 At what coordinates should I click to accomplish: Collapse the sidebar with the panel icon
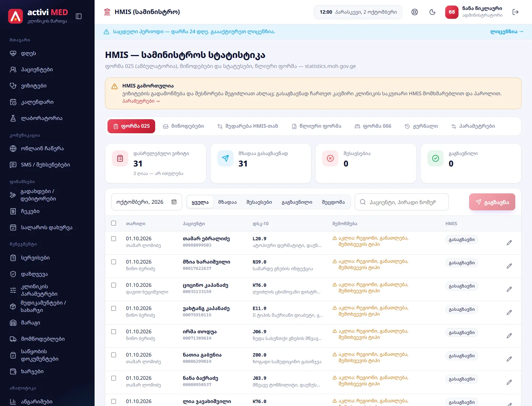[x=79, y=16]
